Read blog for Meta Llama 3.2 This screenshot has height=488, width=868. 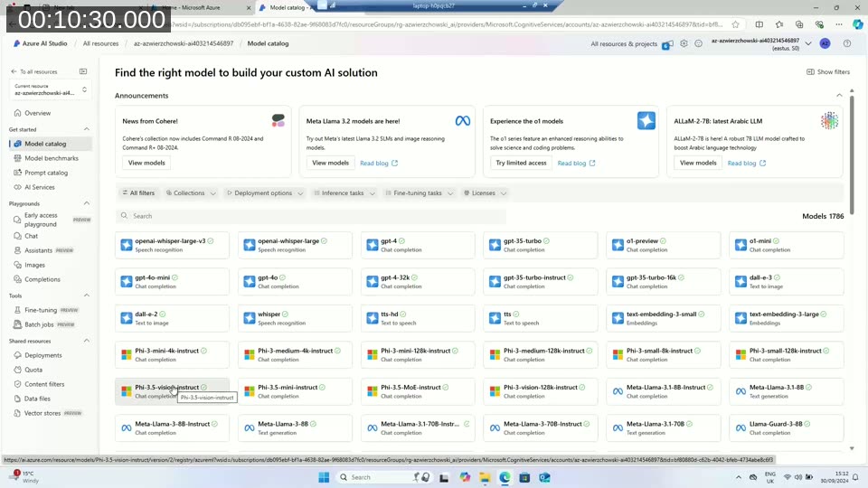point(379,164)
